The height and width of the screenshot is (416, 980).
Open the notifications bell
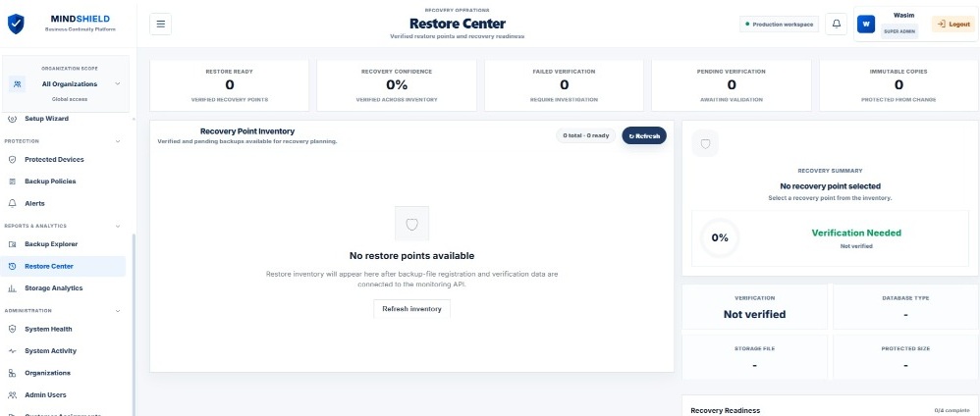coord(837,24)
